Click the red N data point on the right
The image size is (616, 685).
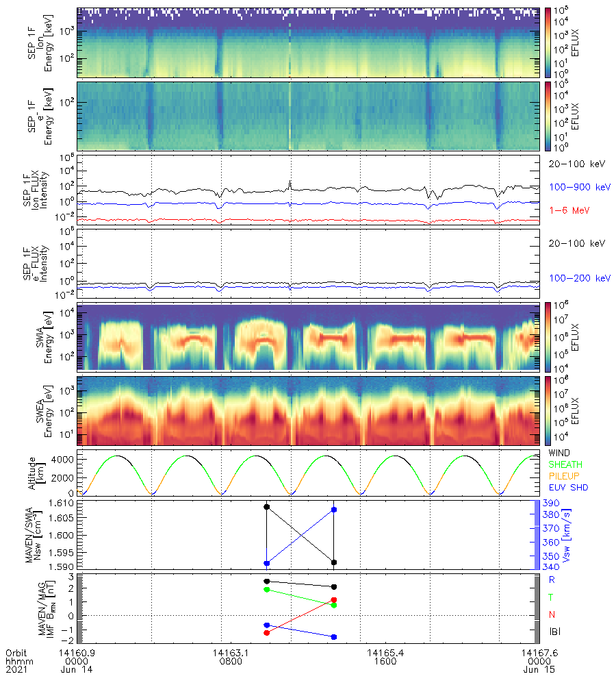[x=333, y=599]
